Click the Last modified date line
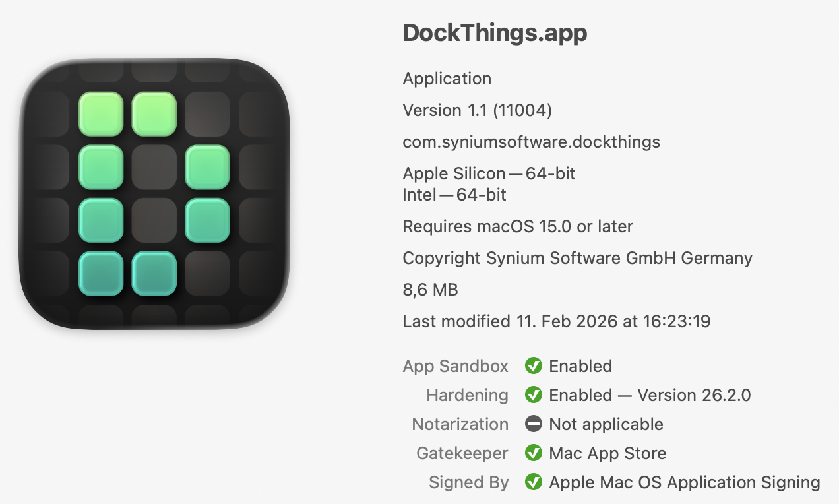This screenshot has height=504, width=839. tap(556, 321)
